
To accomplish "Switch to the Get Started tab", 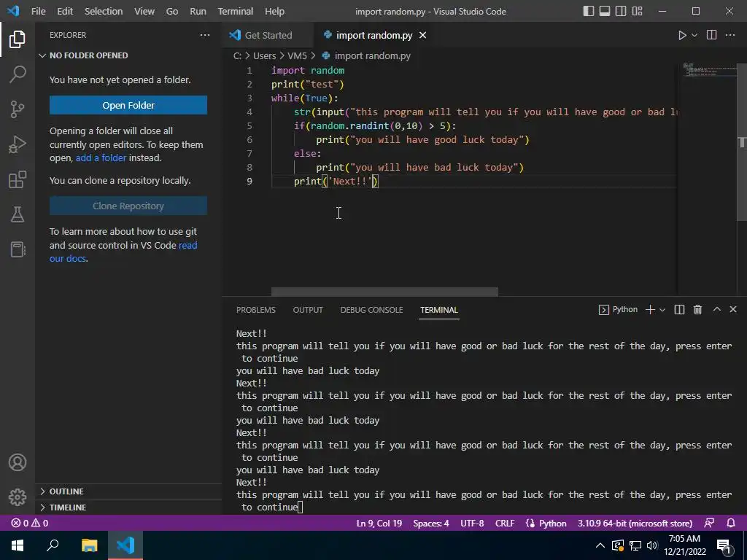I will pos(268,35).
